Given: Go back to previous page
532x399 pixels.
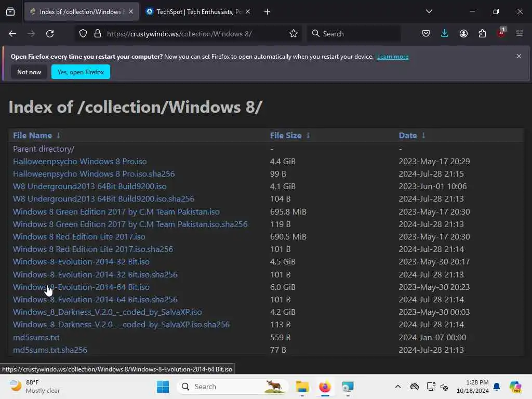Looking at the screenshot, I should pos(12,34).
